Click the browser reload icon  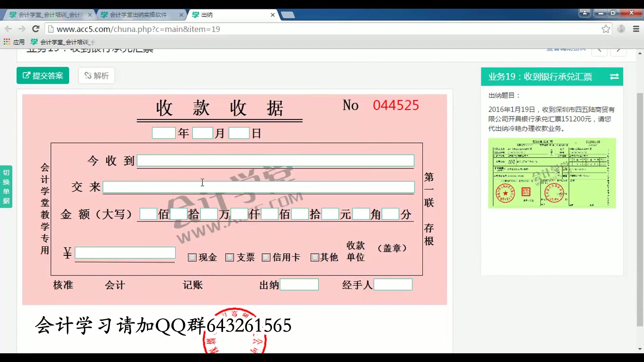tap(36, 29)
